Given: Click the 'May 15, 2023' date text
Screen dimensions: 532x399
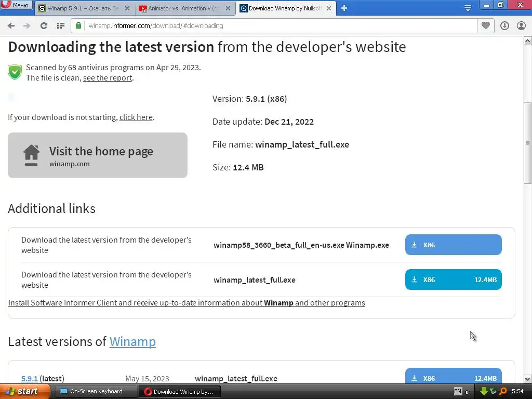Looking at the screenshot, I should (x=147, y=379).
